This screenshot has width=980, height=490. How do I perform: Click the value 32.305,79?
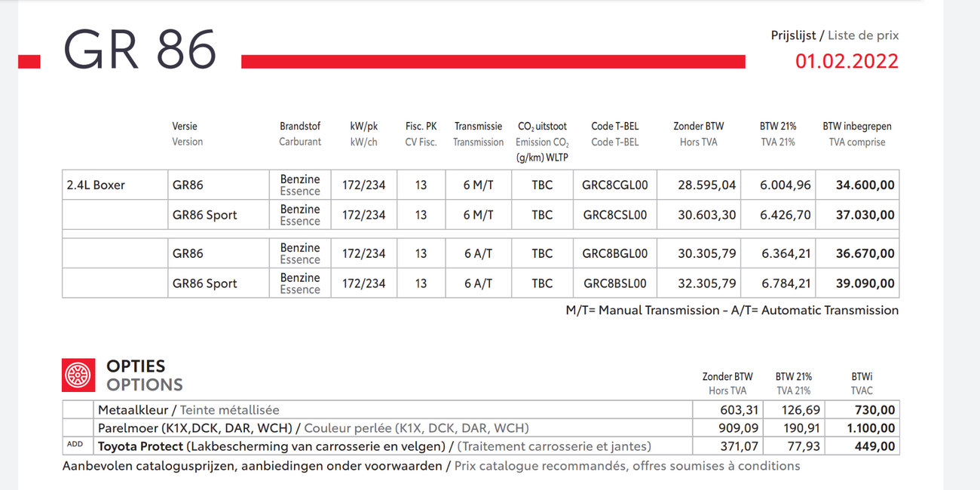[x=706, y=283]
